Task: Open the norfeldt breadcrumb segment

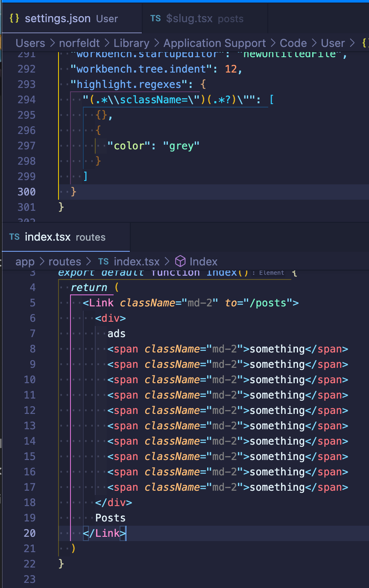Action: 79,43
